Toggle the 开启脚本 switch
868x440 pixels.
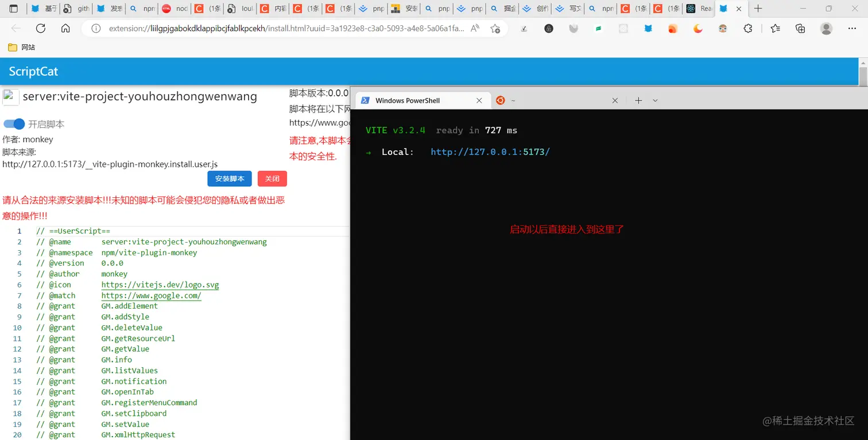point(14,124)
